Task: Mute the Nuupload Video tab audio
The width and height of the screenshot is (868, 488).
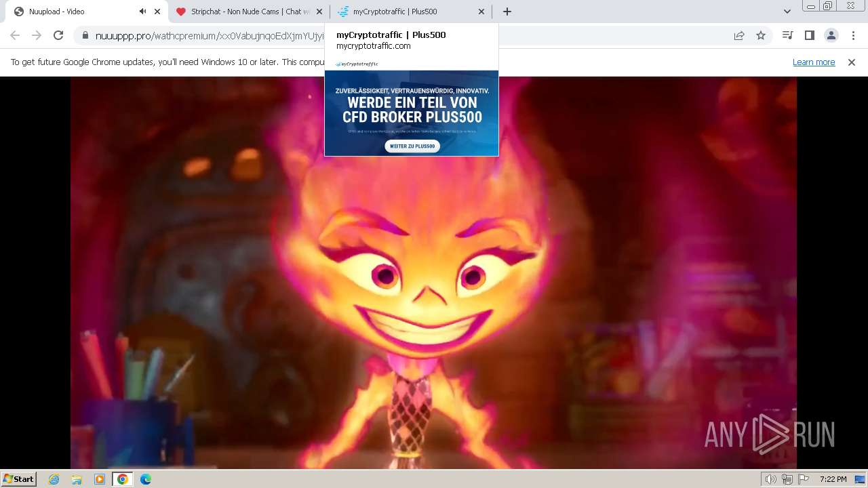Action: (142, 12)
